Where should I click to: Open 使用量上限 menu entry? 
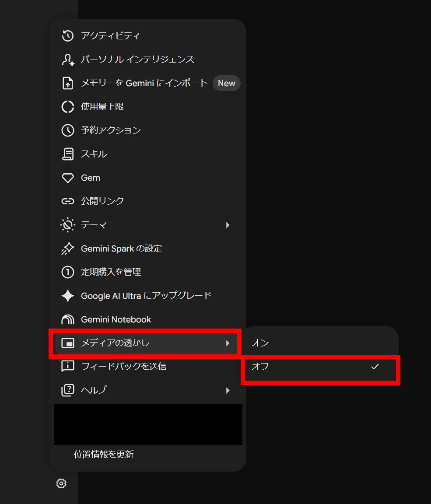[x=148, y=107]
